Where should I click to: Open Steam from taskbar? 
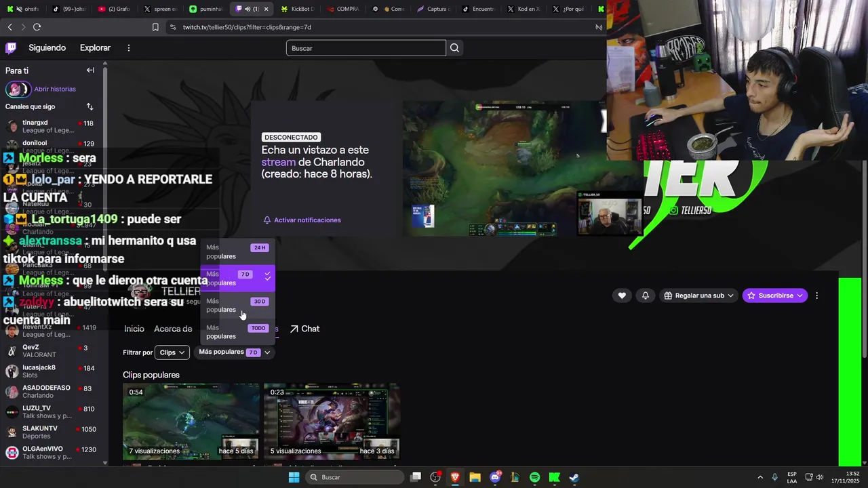click(x=574, y=477)
